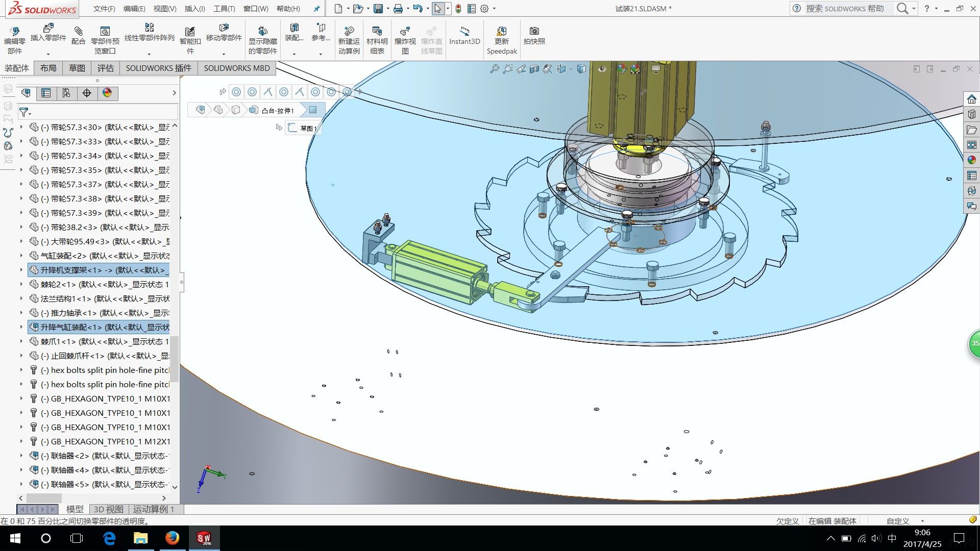
Task: Toggle the pin icon beside Help menu
Action: [316, 9]
